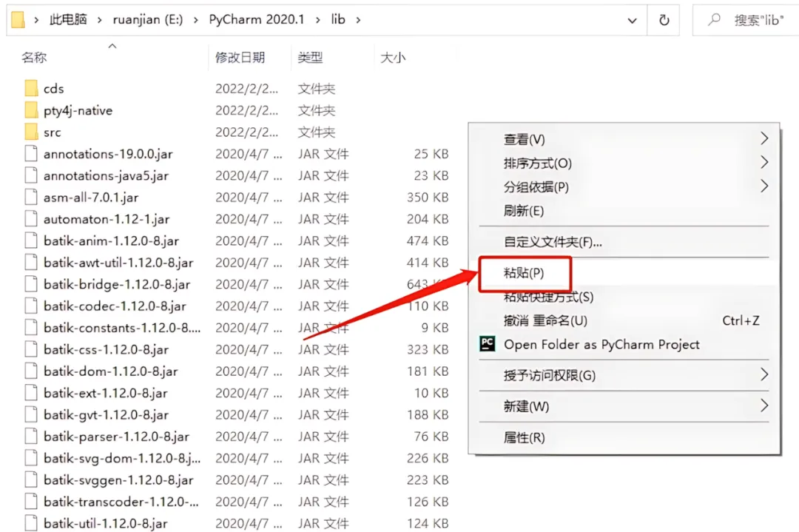Click the refresh button beside address bar
Screen dimensions: 799x532
(664, 20)
